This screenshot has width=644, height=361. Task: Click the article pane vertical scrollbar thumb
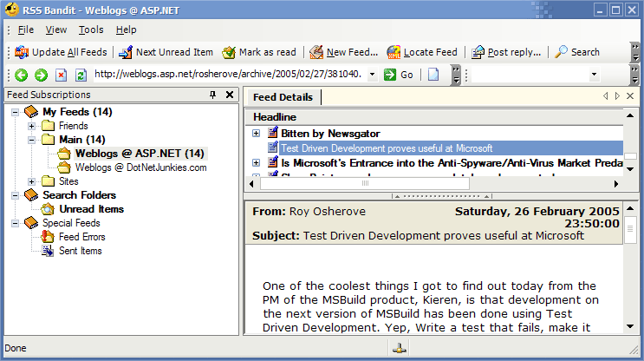coord(630,229)
